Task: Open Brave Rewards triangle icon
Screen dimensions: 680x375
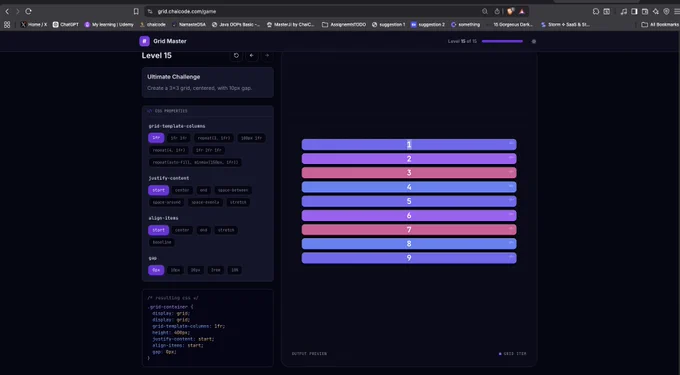Action: [522, 11]
